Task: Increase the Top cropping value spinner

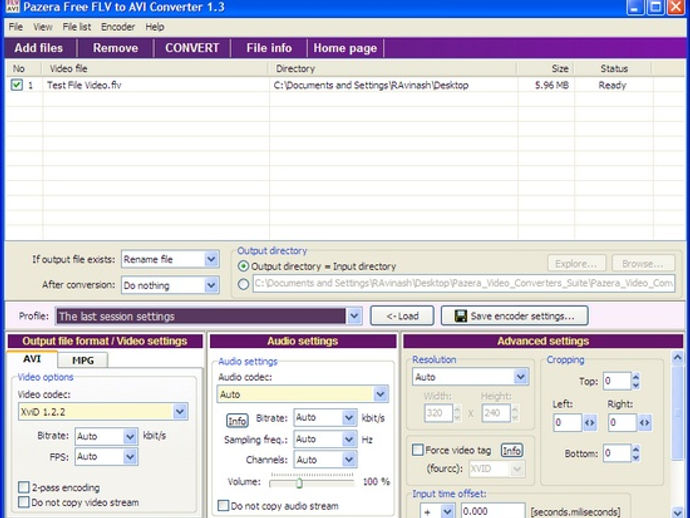Action: pos(635,376)
